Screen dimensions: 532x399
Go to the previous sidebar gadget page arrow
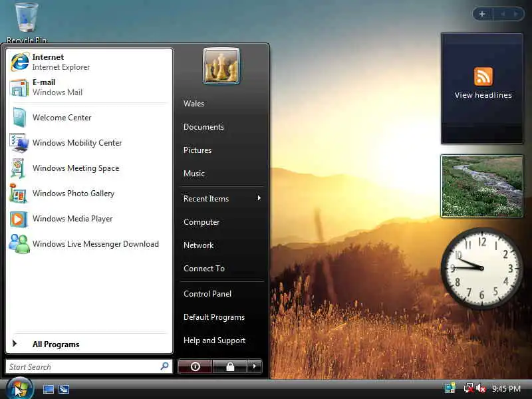coord(503,14)
